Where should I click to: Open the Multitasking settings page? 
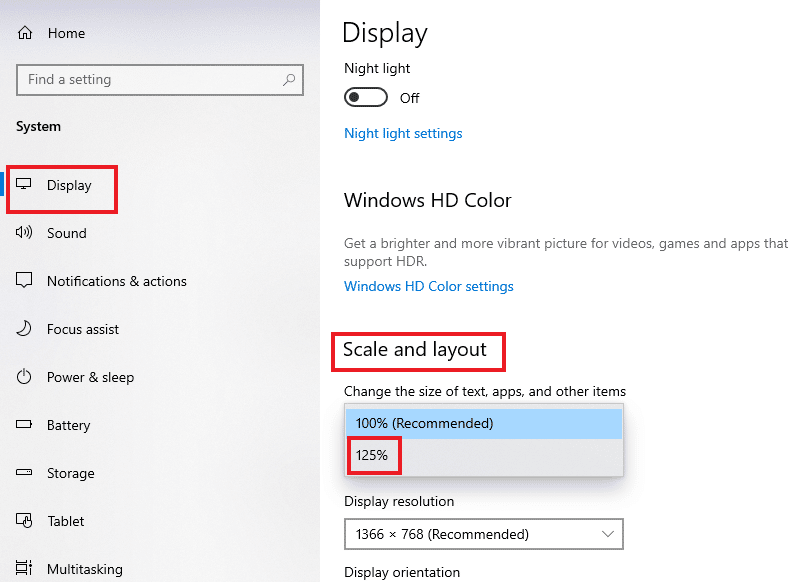click(84, 569)
